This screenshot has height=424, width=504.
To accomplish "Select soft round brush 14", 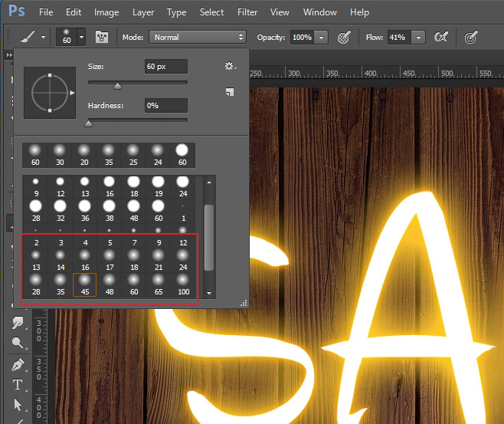I will click(x=61, y=261).
